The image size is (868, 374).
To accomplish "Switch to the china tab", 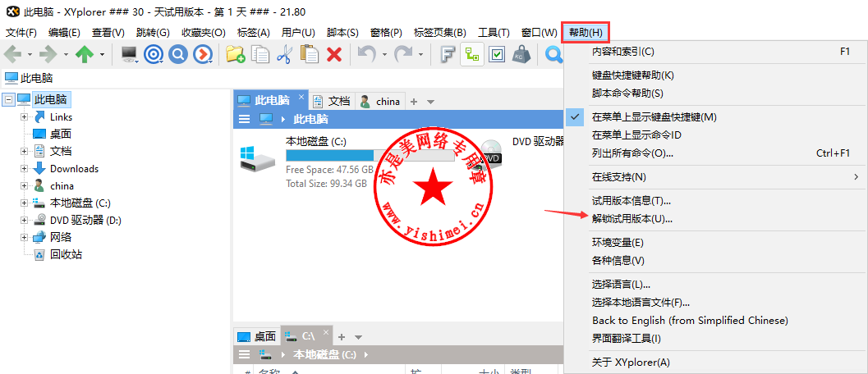I will 380,101.
